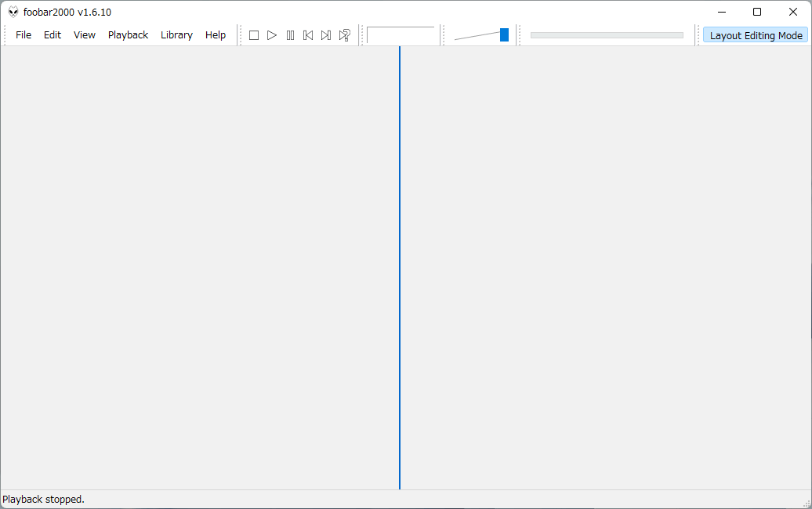Open the Library menu

pos(176,34)
